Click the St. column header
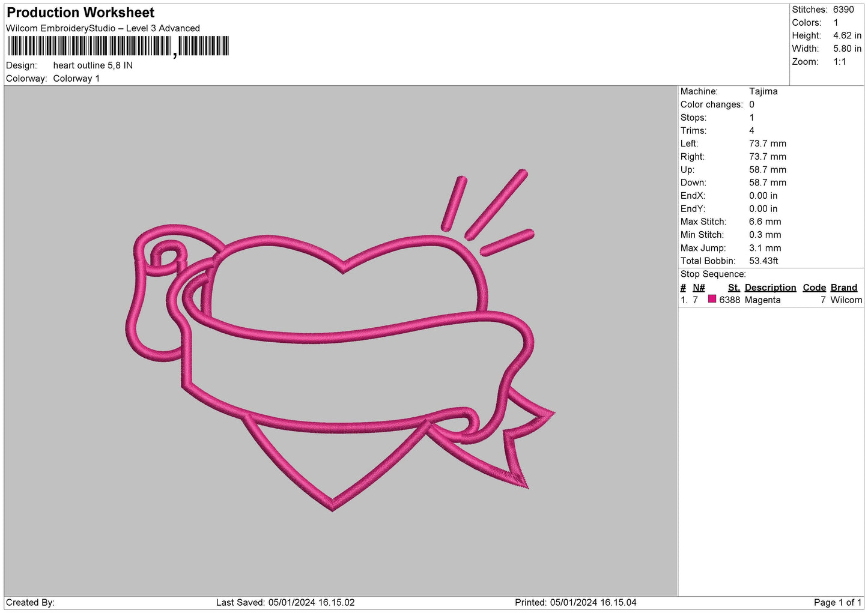Screen dimensions: 868x613 click(x=733, y=288)
